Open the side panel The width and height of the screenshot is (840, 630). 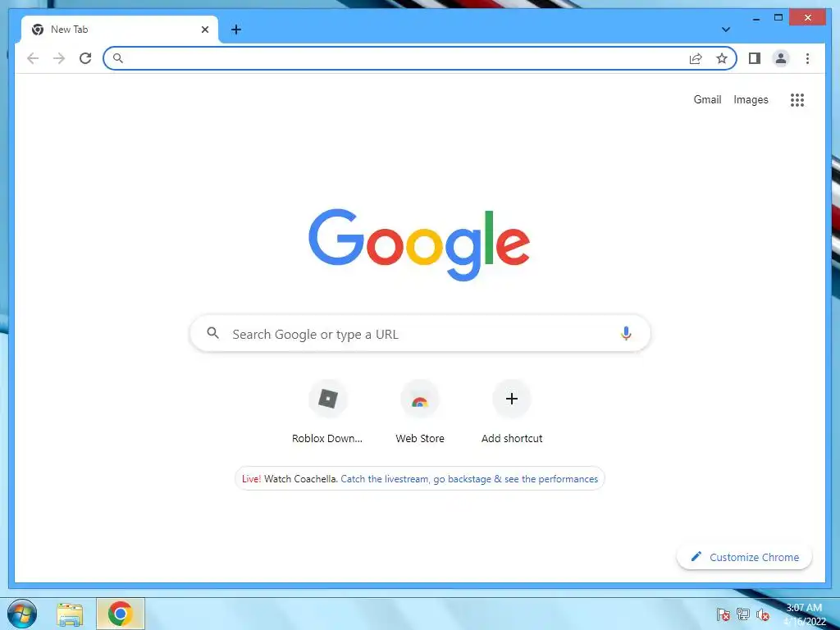(755, 58)
